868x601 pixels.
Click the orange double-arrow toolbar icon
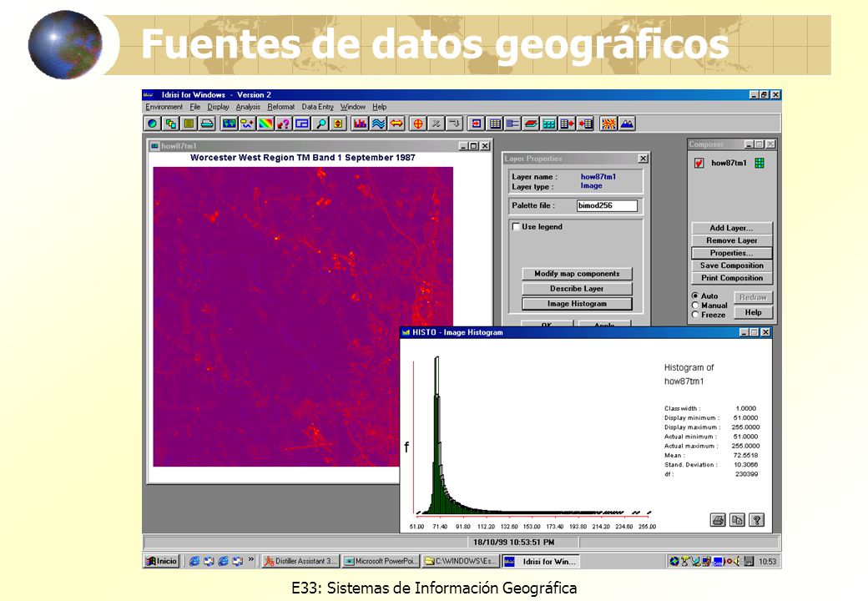[396, 124]
